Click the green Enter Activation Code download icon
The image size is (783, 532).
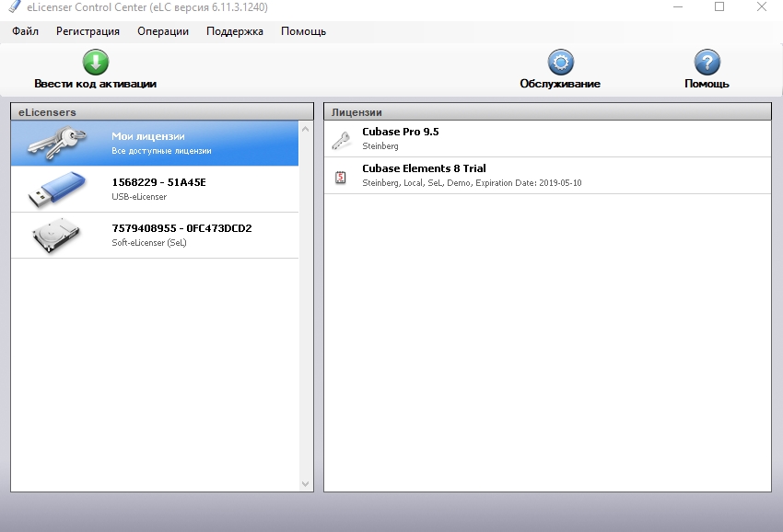(x=96, y=62)
